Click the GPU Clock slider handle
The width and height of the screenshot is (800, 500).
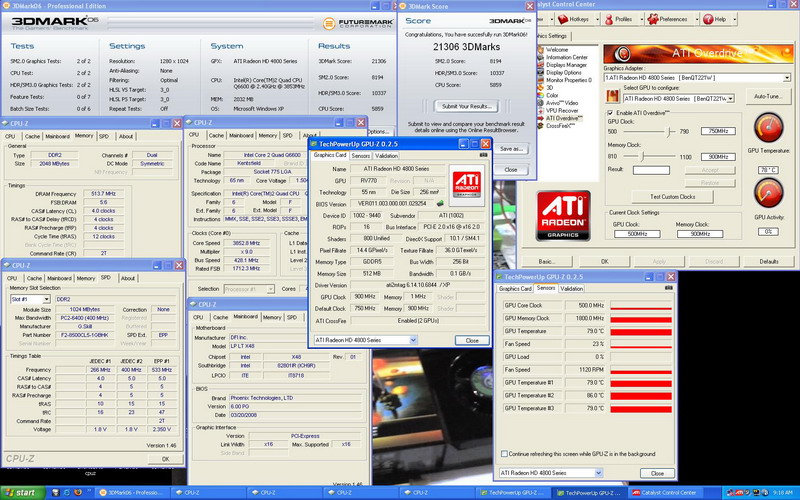click(668, 132)
